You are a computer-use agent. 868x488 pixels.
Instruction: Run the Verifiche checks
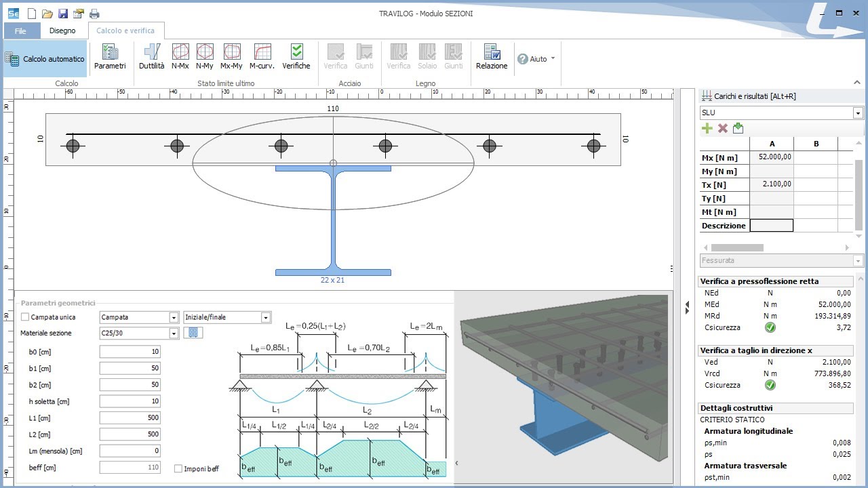tap(296, 57)
